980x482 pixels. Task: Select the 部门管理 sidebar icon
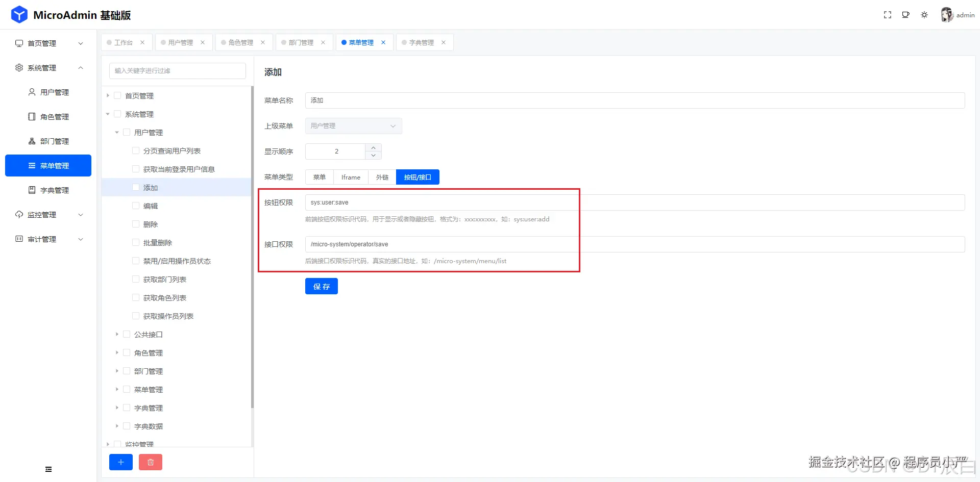(31, 141)
